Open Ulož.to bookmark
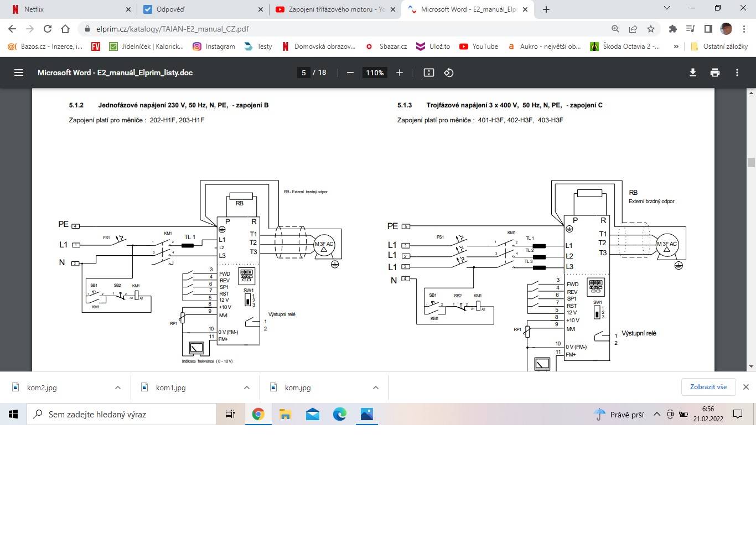This screenshot has width=756, height=558. 433,46
